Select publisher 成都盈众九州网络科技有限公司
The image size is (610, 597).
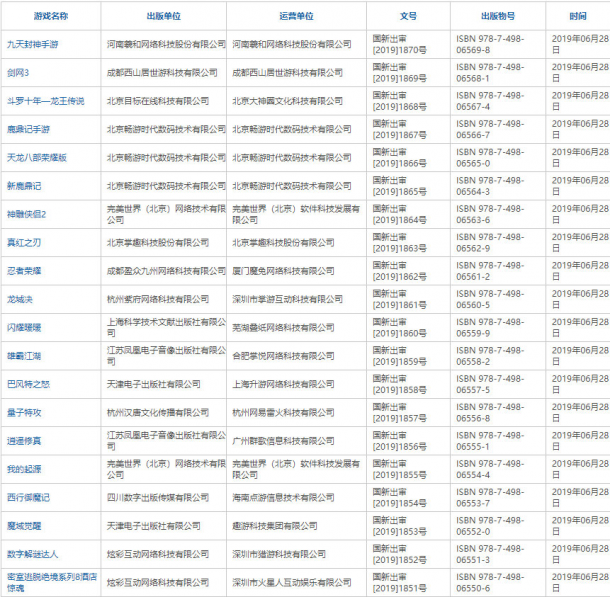click(167, 271)
